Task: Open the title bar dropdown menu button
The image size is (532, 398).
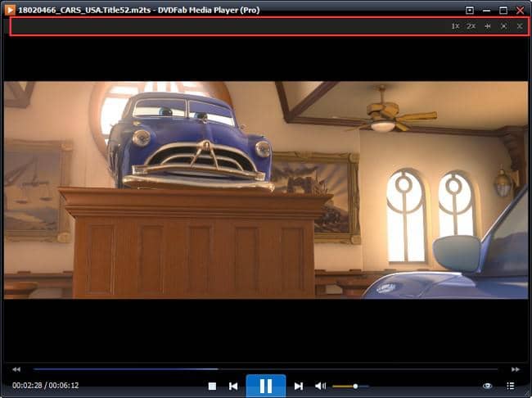Action: pos(470,10)
